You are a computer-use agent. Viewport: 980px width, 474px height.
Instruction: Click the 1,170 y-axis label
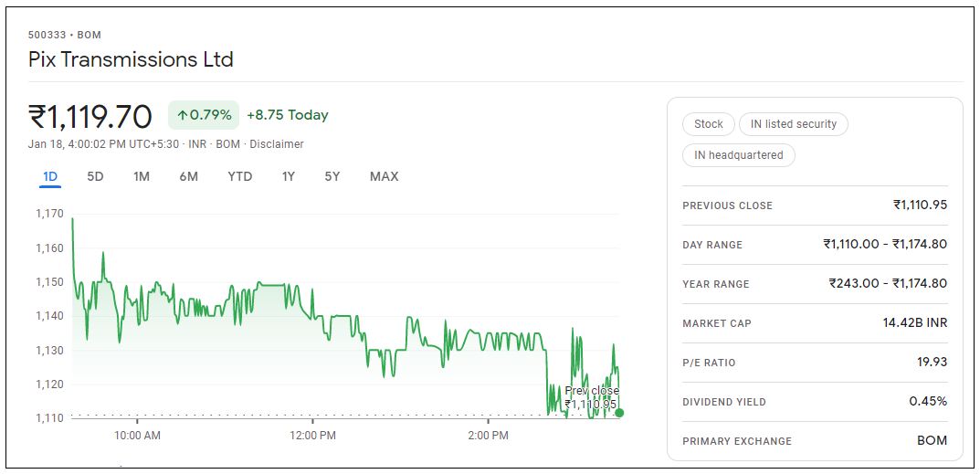click(50, 214)
